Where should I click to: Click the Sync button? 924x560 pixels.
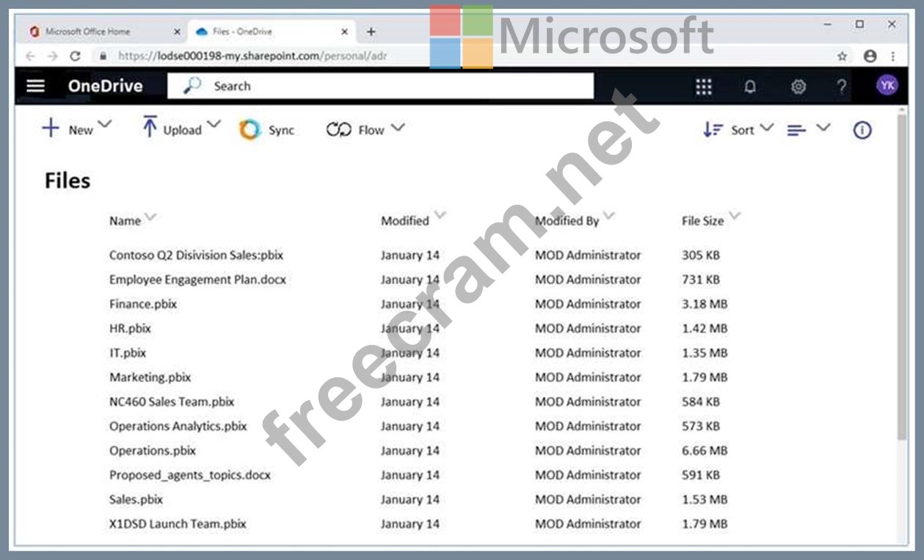[267, 130]
